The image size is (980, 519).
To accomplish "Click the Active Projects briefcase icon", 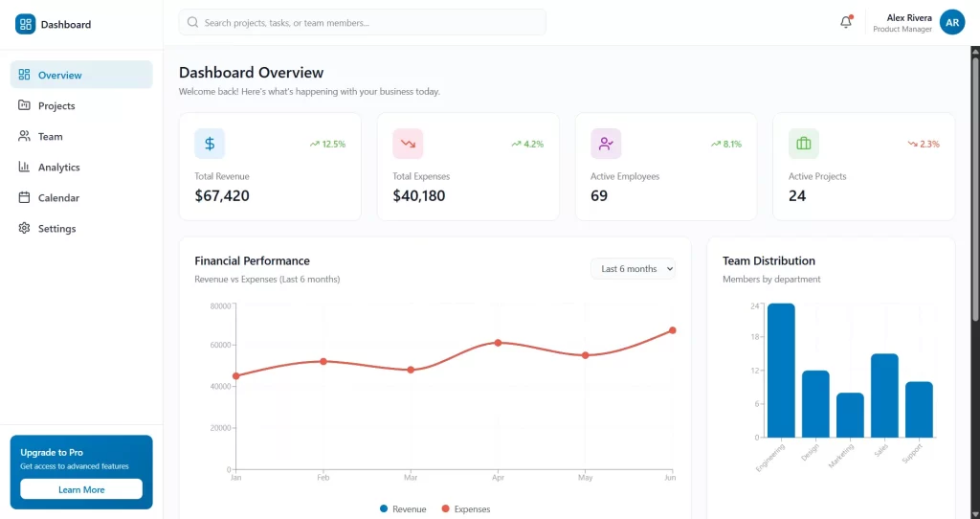I will [x=804, y=144].
